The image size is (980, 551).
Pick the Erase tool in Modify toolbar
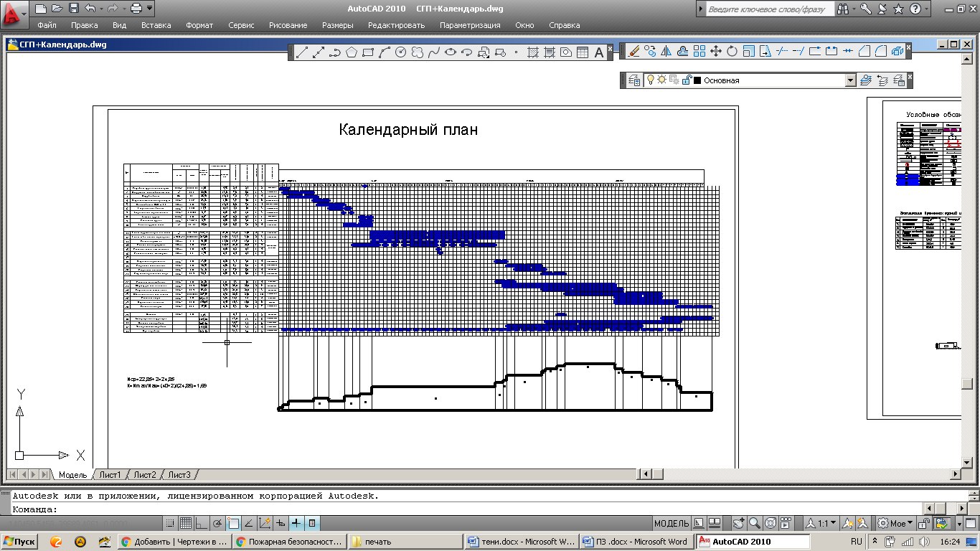point(633,52)
